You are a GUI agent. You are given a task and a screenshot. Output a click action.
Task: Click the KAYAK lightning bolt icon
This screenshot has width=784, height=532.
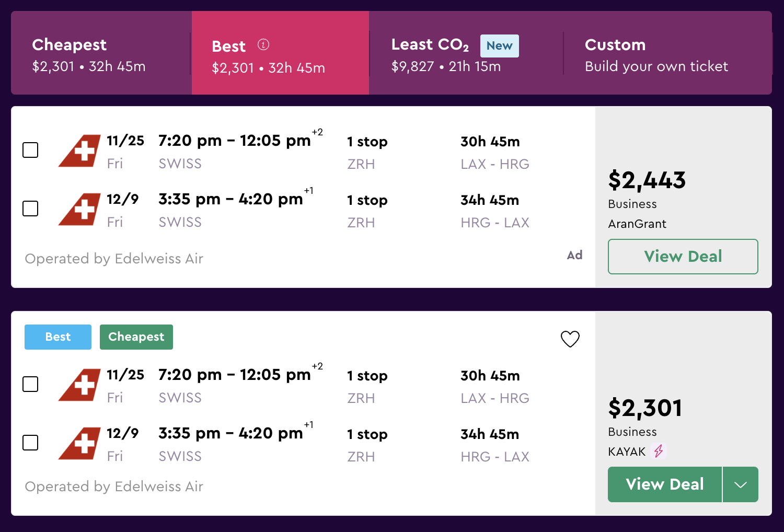[x=659, y=451]
